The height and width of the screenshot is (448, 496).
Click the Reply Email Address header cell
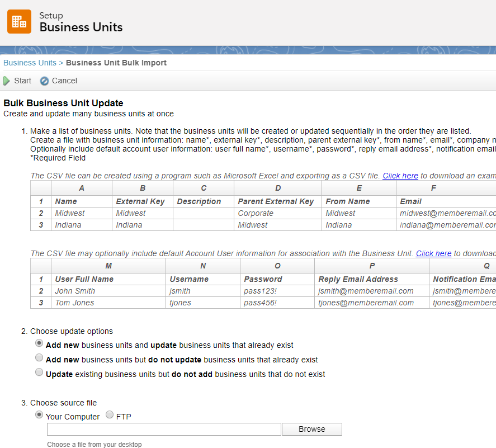(358, 279)
